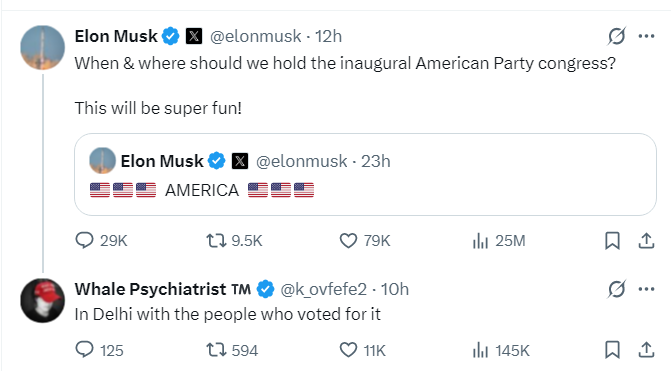The image size is (671, 371).
Task: Click Whale Psychiatrist's red hat avatar
Action: [x=42, y=300]
